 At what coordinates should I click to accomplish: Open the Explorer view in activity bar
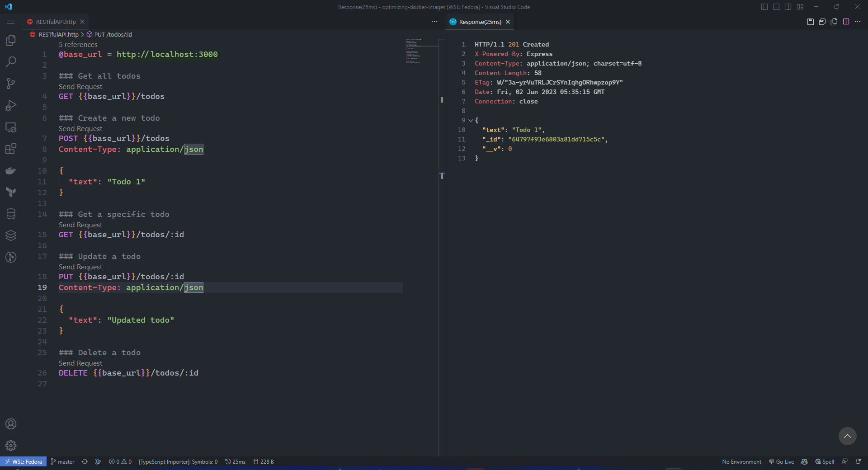coord(11,40)
